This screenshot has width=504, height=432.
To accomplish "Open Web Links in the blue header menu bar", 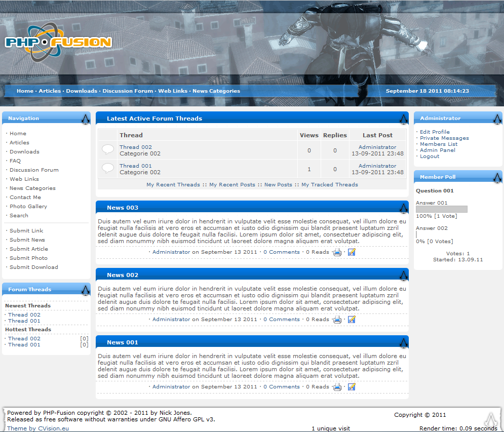I will click(173, 91).
